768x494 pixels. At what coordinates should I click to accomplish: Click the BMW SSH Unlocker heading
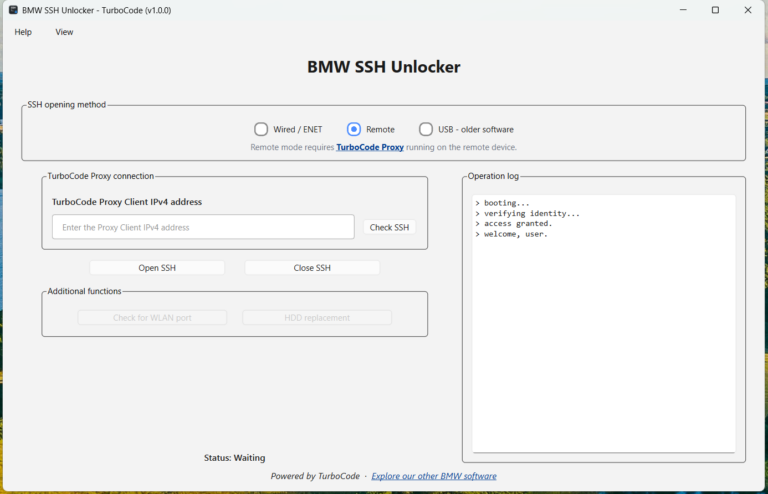(384, 67)
